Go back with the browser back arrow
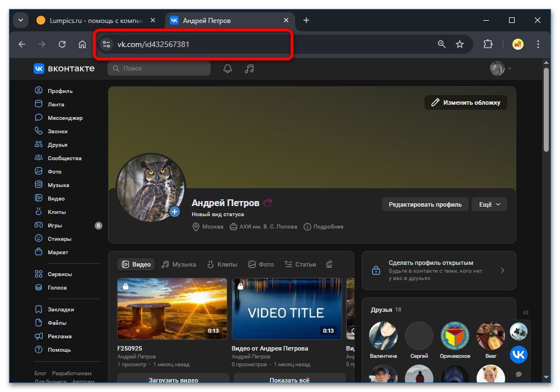Image resolution: width=560 pixels, height=392 pixels. point(22,44)
